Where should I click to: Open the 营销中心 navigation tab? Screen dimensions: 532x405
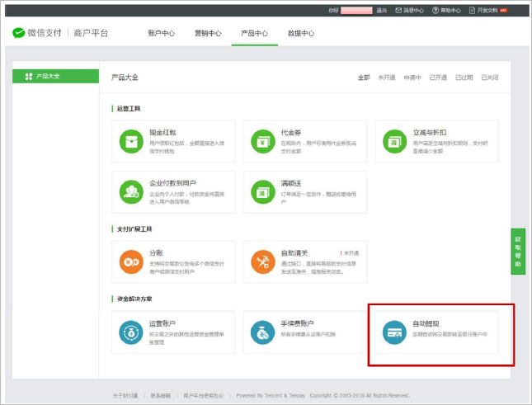[x=208, y=33]
